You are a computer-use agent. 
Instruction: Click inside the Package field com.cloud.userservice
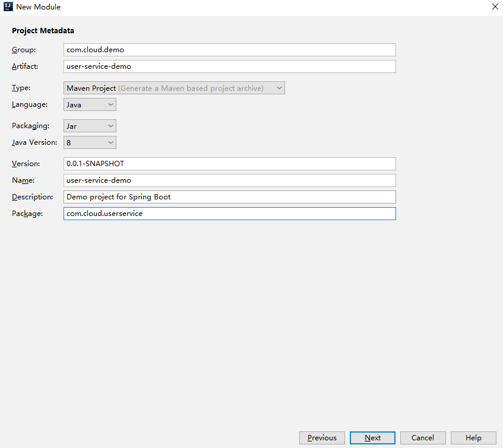tap(229, 214)
